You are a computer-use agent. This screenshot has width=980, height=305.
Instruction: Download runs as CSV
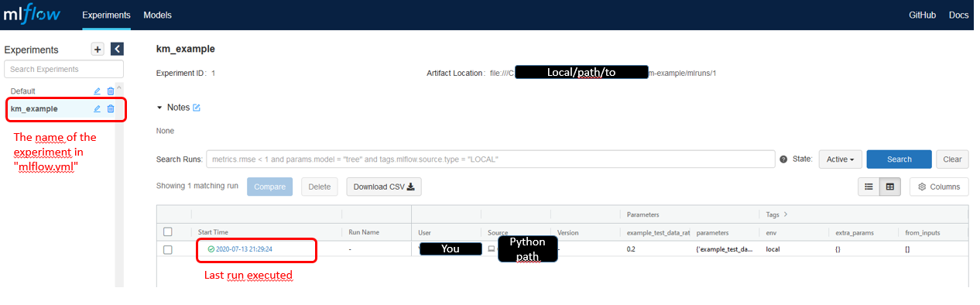[x=384, y=187]
